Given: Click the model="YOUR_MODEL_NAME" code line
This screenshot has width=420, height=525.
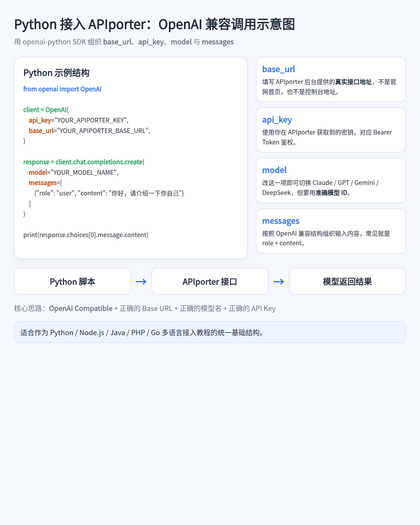Looking at the screenshot, I should coord(74,172).
